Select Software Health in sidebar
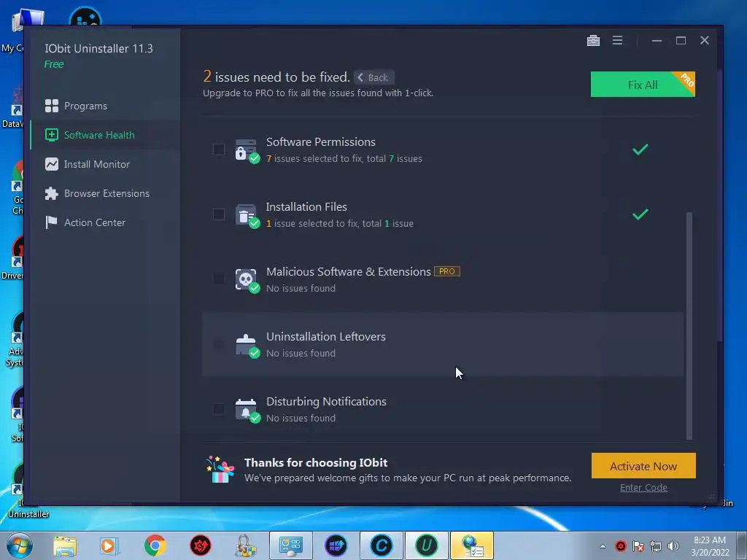This screenshot has height=560, width=747. pyautogui.click(x=105, y=135)
